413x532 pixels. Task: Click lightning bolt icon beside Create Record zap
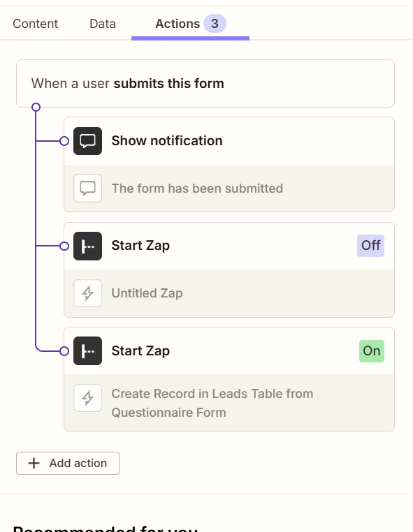[x=87, y=398]
